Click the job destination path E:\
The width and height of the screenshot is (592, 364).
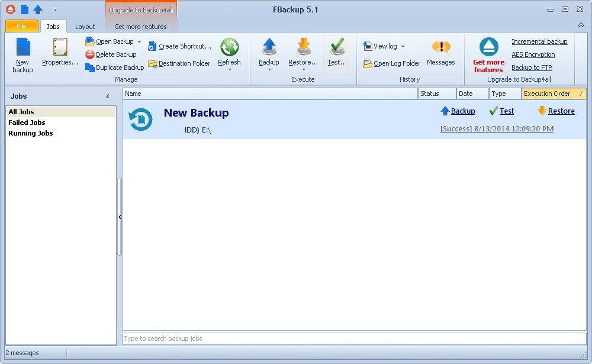click(198, 130)
